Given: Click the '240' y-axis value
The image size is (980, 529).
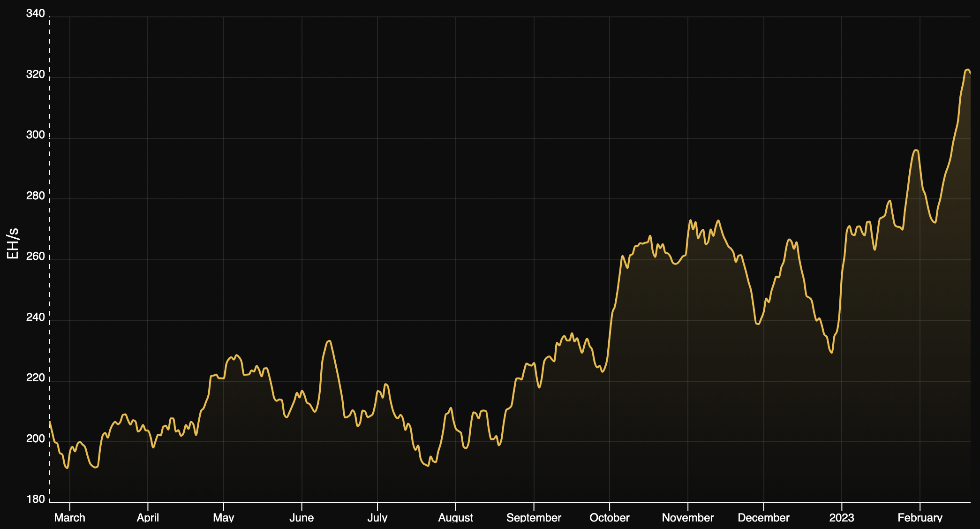Looking at the screenshot, I should [36, 317].
